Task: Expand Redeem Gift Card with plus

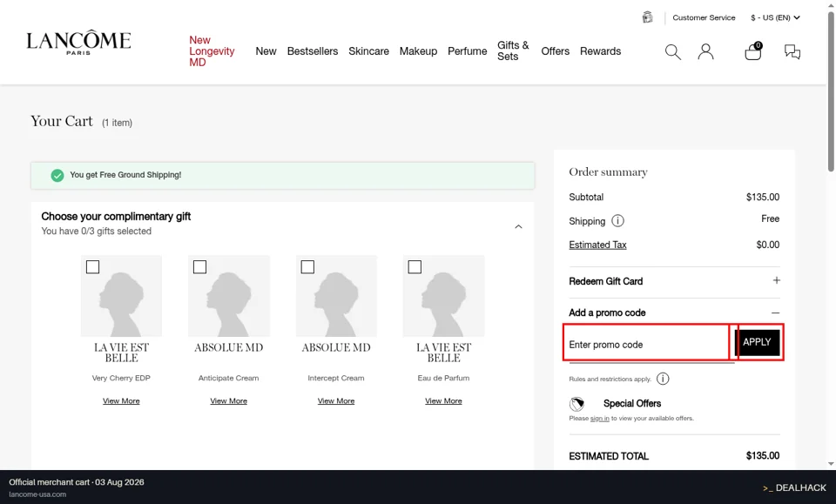Action: click(776, 280)
